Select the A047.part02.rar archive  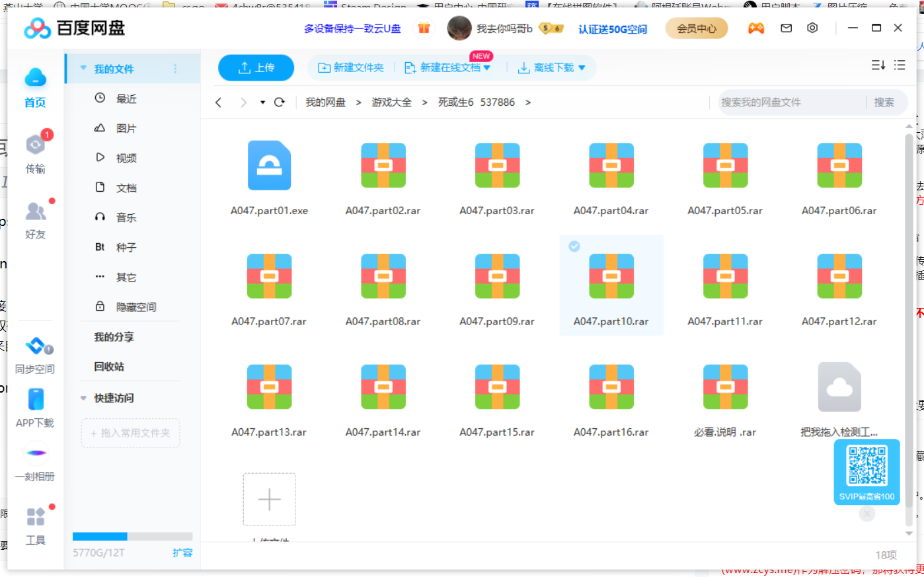tap(383, 177)
